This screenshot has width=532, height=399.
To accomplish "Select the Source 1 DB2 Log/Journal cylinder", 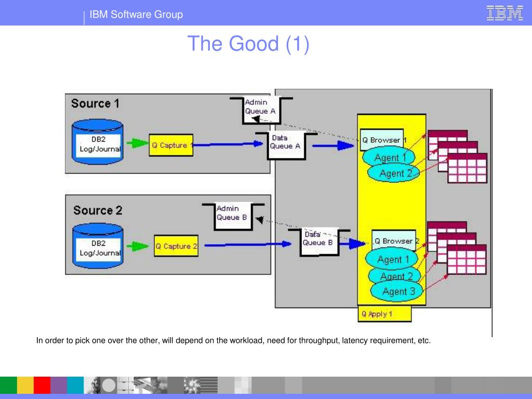I will point(98,142).
